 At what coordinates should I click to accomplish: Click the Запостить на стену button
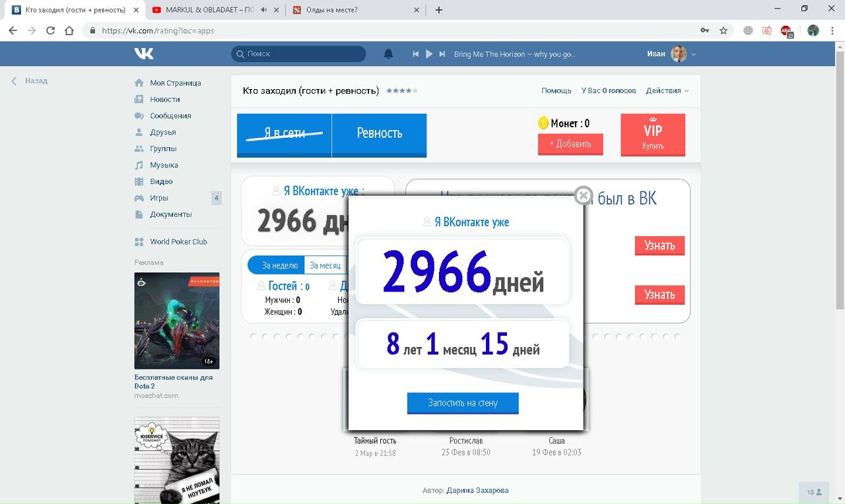[x=462, y=402]
